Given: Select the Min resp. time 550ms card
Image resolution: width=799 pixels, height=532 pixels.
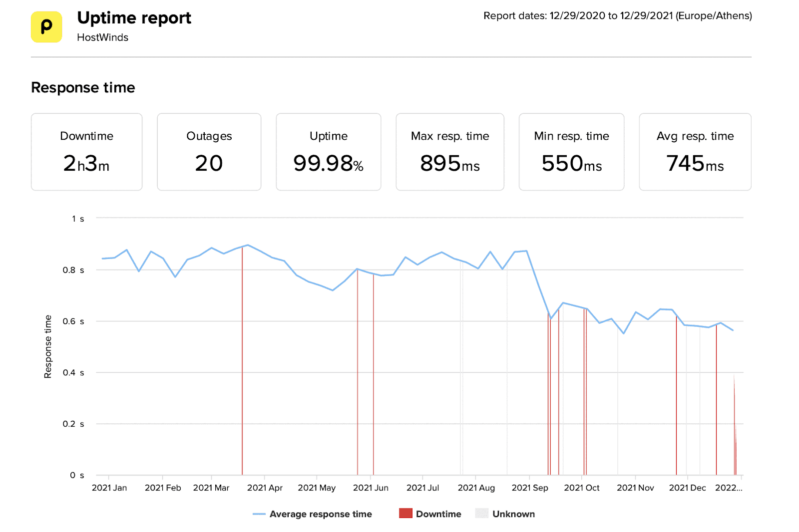Looking at the screenshot, I should 571,152.
